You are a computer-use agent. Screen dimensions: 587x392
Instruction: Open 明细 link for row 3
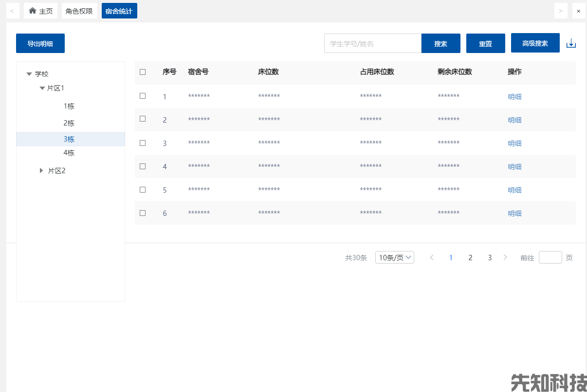pos(514,143)
